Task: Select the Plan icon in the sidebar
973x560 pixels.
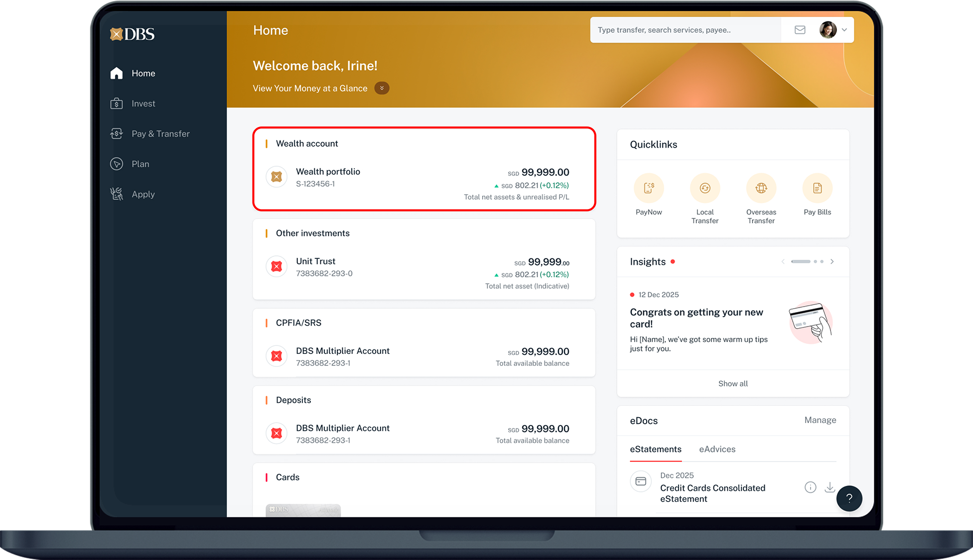Action: (x=117, y=164)
